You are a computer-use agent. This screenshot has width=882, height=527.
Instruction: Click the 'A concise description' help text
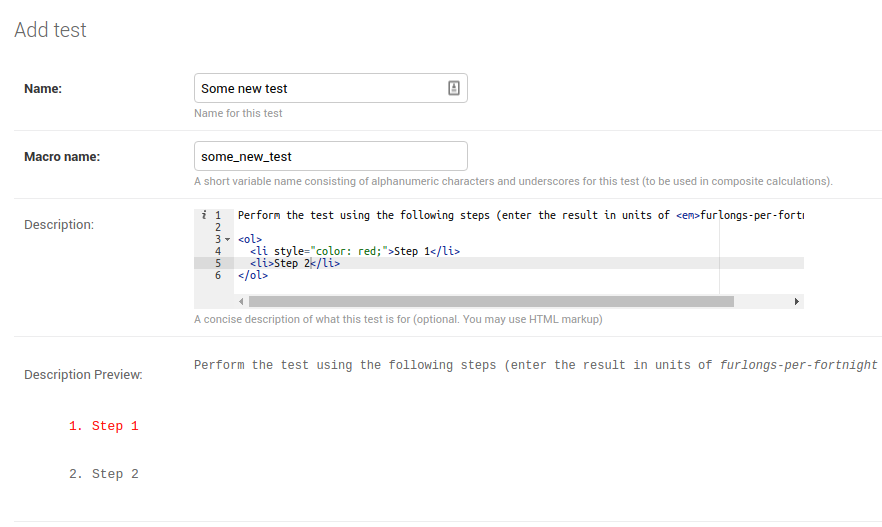pos(398,319)
